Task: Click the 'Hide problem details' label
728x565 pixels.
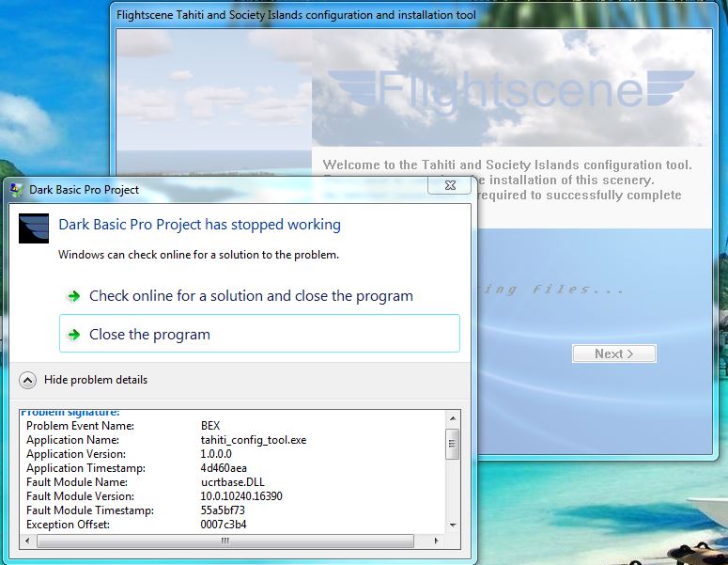Action: tap(96, 380)
